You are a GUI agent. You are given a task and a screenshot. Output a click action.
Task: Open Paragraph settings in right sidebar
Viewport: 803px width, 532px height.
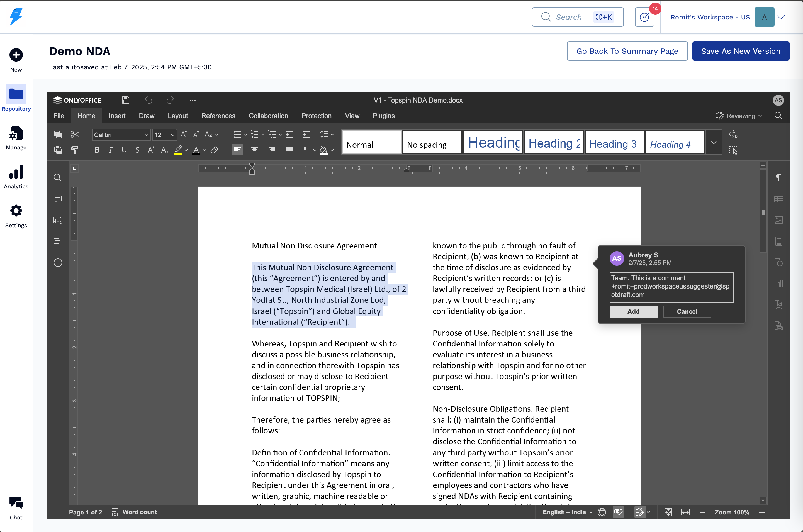(778, 177)
